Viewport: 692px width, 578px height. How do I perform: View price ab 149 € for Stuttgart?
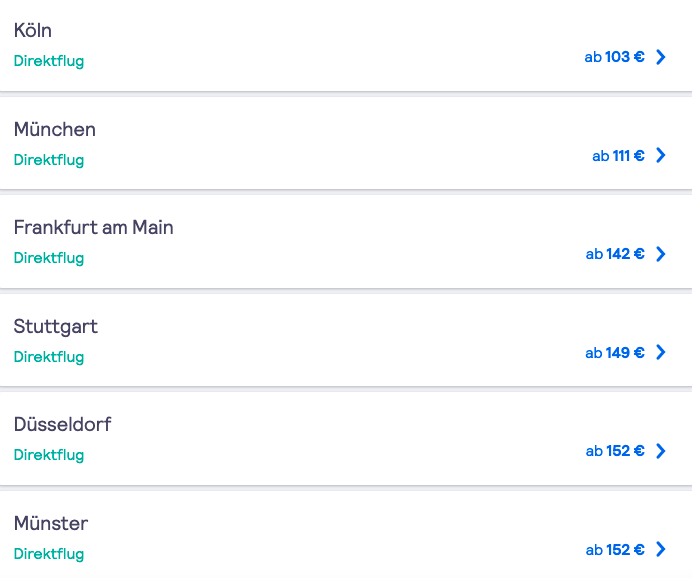point(615,353)
